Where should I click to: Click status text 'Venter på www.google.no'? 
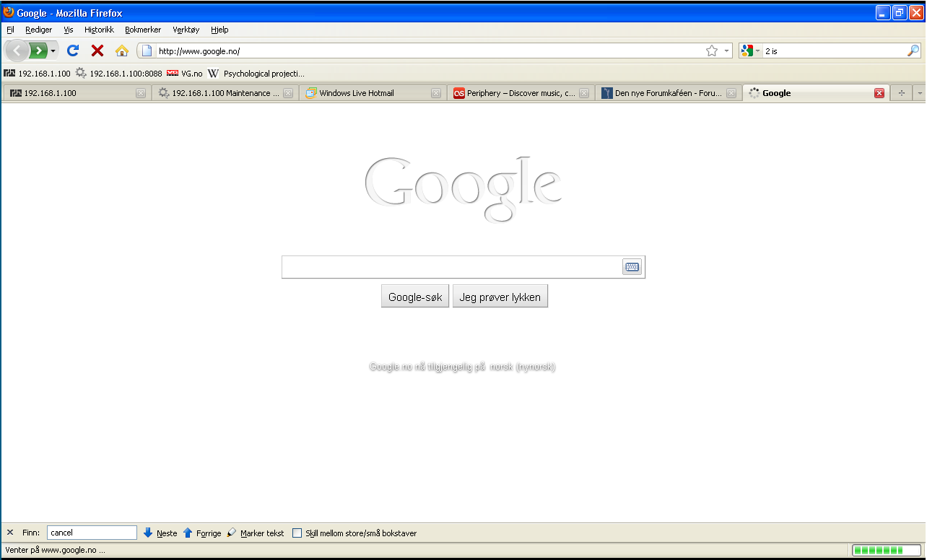coord(55,550)
